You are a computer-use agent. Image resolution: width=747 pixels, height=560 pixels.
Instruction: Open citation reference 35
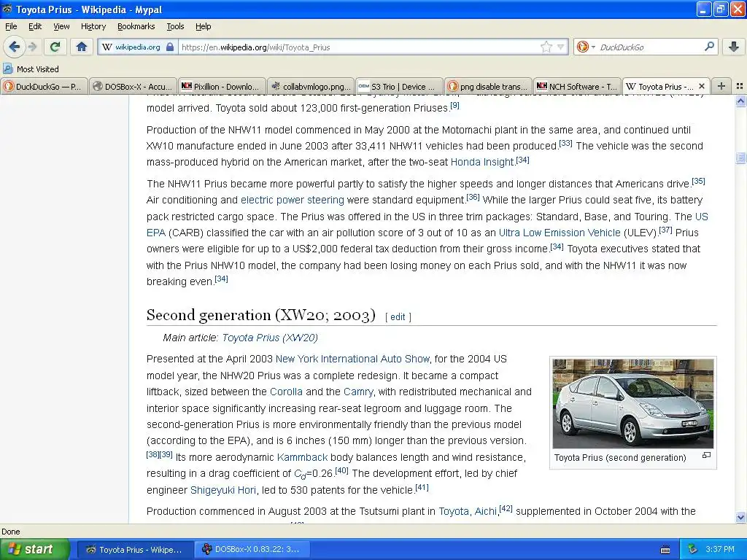tap(698, 181)
